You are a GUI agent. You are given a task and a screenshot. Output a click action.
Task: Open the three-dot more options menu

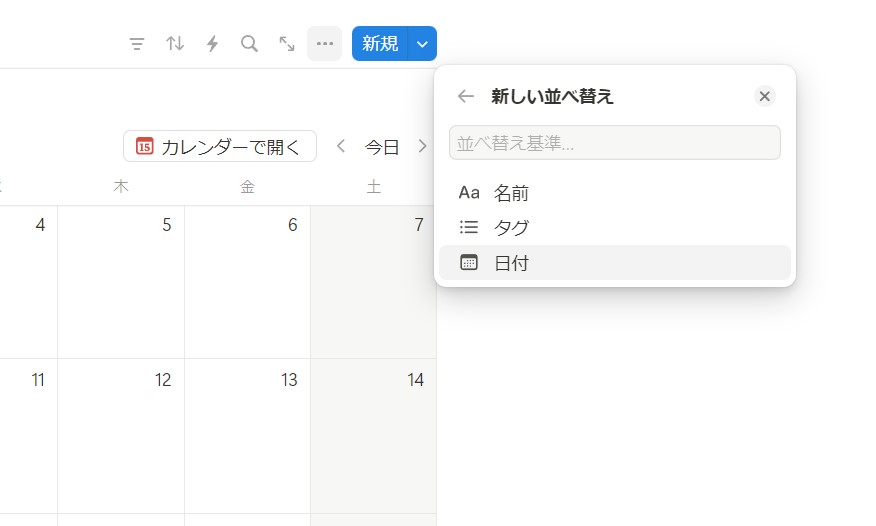pyautogui.click(x=324, y=44)
